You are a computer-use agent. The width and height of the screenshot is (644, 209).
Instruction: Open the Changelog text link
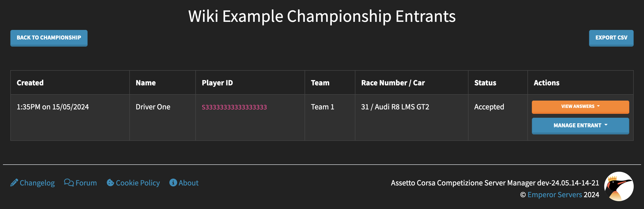(37, 183)
